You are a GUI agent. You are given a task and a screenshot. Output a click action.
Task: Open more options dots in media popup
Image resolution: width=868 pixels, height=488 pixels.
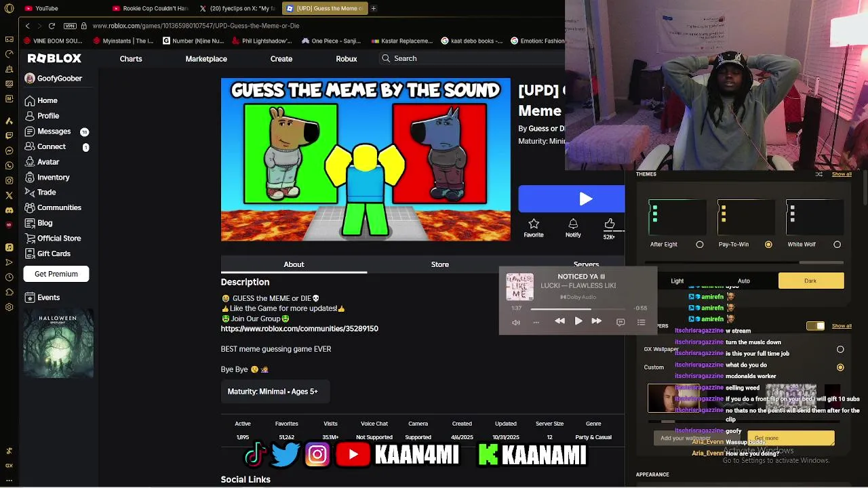(536, 323)
